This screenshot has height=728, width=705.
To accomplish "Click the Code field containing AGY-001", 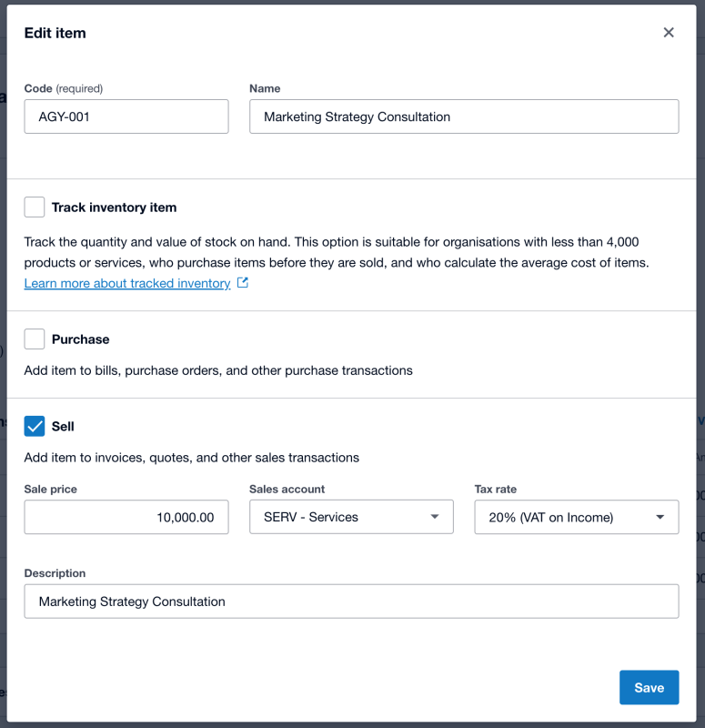I will coord(126,116).
